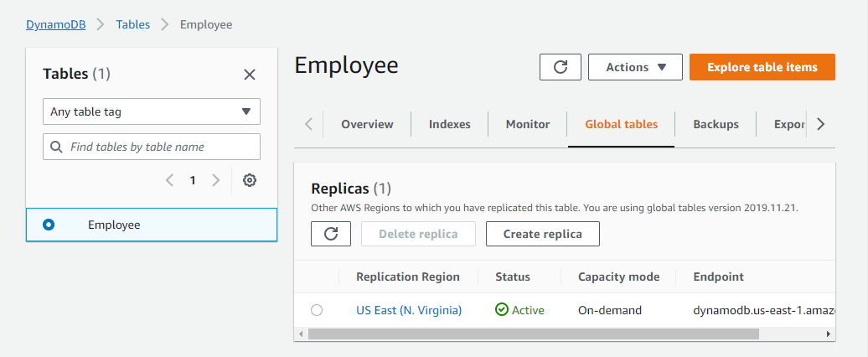Go to next tables page

[215, 180]
